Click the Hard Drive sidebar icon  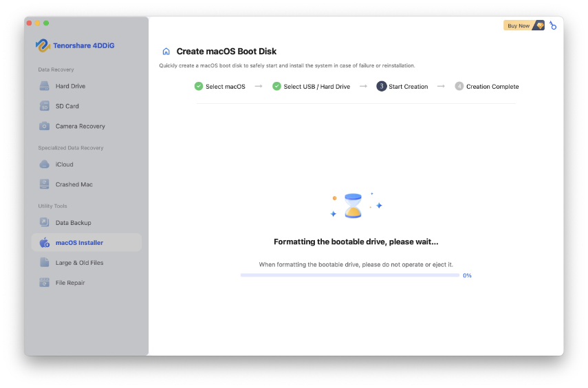(x=44, y=86)
